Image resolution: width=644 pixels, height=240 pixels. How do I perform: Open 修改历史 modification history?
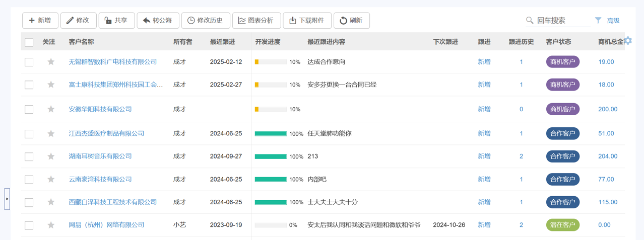[205, 21]
